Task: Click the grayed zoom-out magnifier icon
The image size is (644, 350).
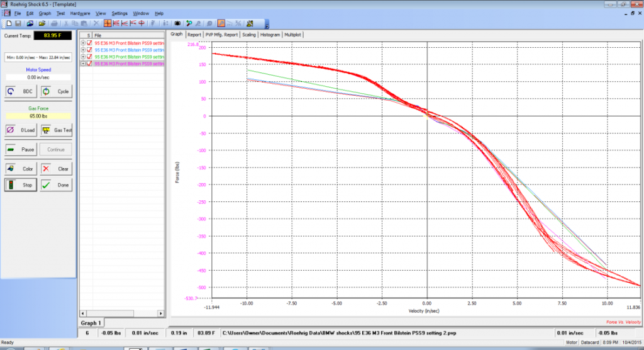Action: [x=198, y=23]
